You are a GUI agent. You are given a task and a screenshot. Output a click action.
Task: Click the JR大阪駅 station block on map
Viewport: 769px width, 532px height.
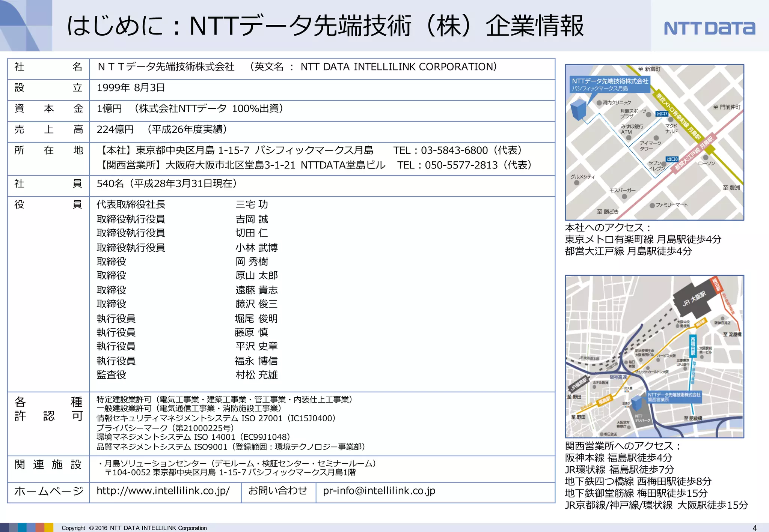point(695,300)
